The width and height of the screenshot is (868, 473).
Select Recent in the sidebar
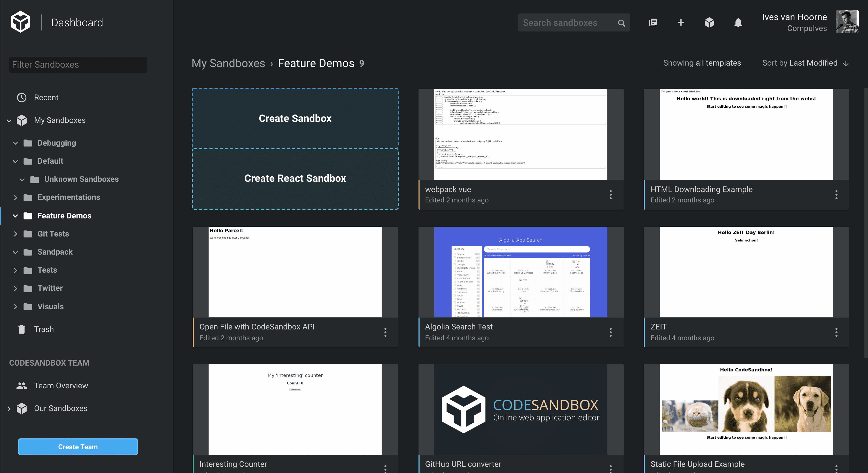46,98
